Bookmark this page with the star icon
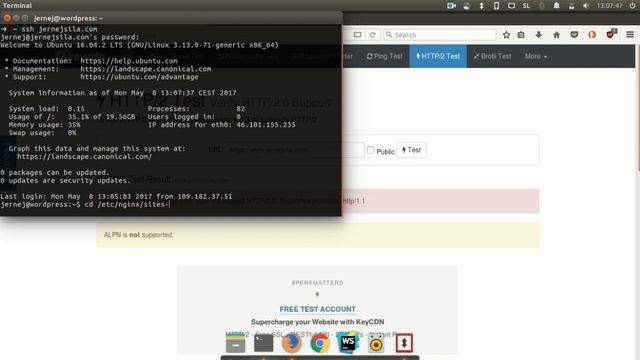The width and height of the screenshot is (640, 360). [x=506, y=35]
